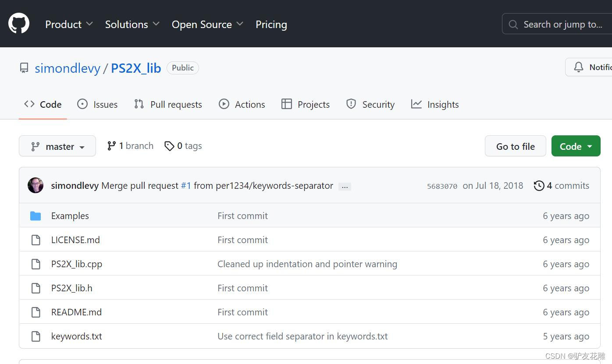Open the Pull requests tab
This screenshot has width=612, height=364.
pos(168,104)
